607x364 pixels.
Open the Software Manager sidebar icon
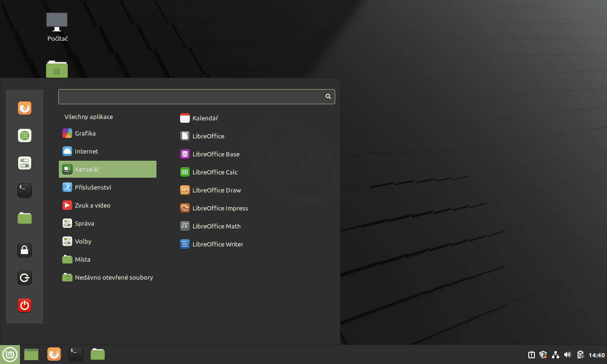24,135
